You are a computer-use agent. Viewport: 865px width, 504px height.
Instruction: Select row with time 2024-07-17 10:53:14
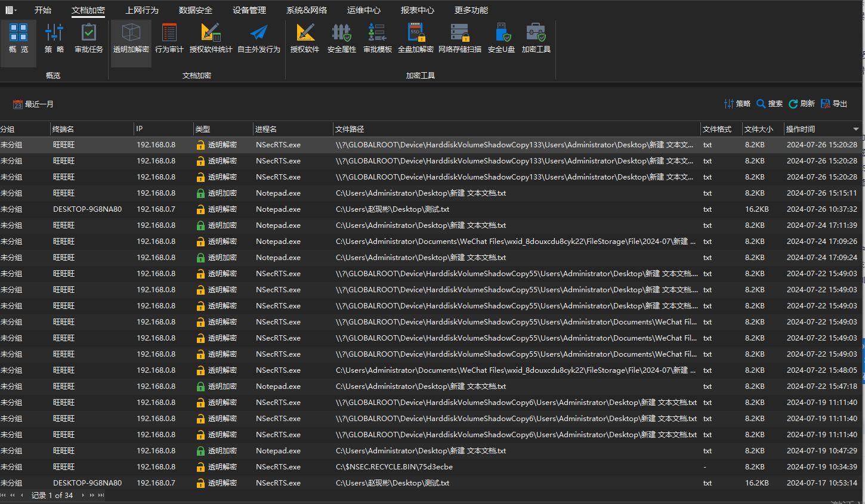click(430, 483)
